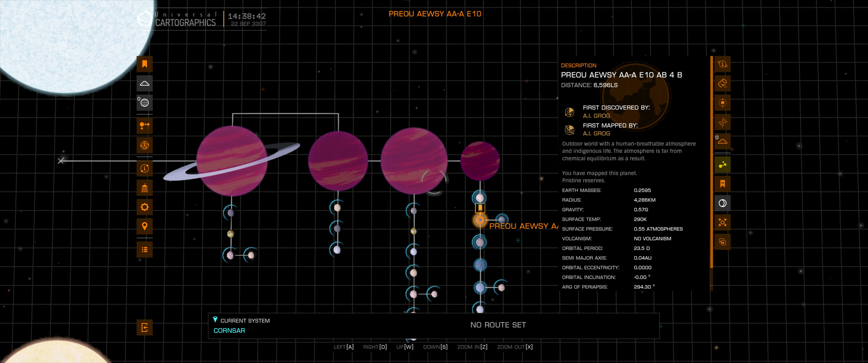
Task: Click NO ROUTE SET text
Action: tap(498, 325)
